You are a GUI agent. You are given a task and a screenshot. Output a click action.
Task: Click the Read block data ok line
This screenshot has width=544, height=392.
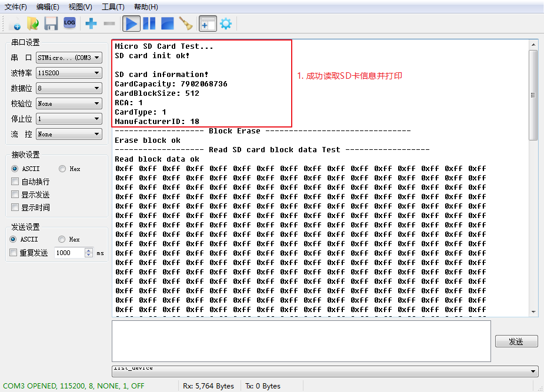[157, 159]
